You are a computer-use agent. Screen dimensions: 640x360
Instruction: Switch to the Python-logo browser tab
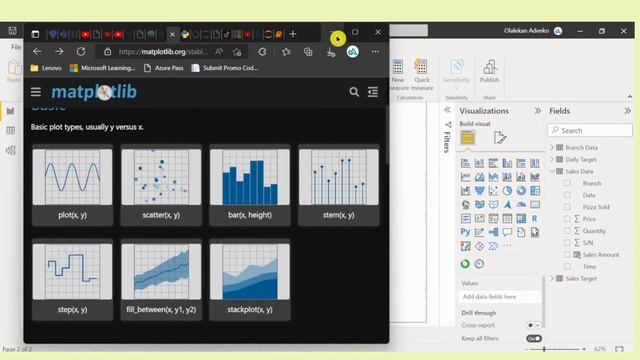tap(185, 34)
